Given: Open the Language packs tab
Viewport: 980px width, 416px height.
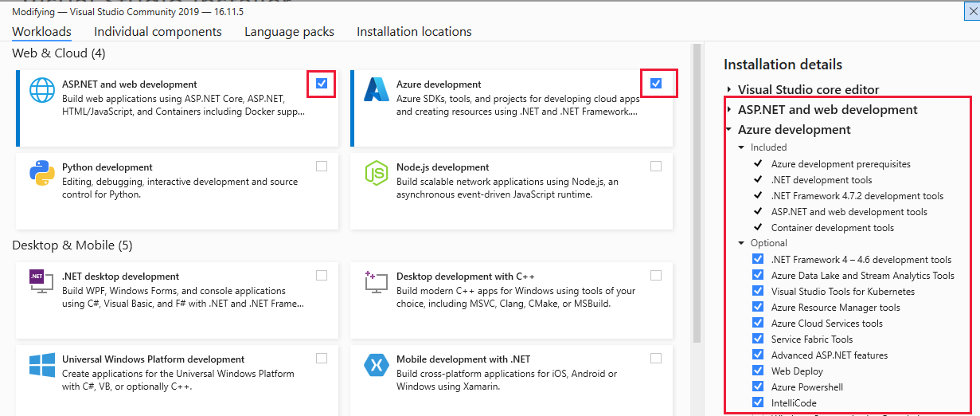Looking at the screenshot, I should (289, 32).
